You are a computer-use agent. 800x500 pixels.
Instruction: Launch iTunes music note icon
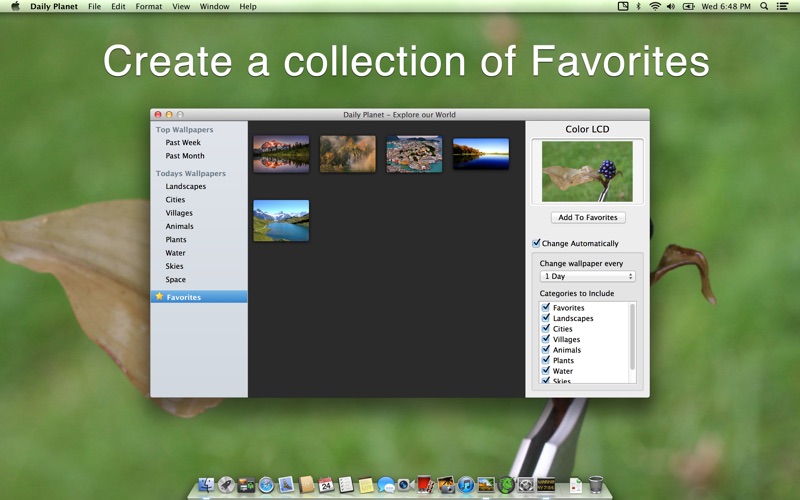(465, 484)
